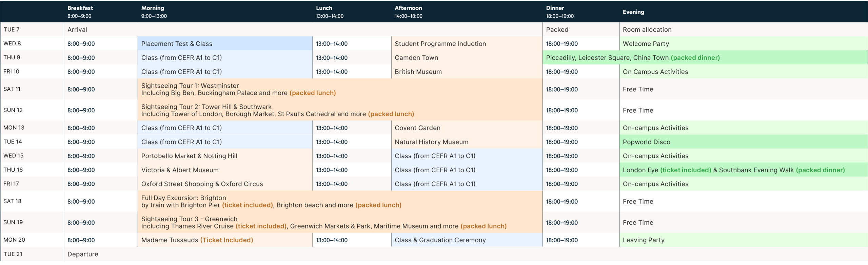Image resolution: width=868 pixels, height=265 pixels.
Task: Click the Placement Test & Class cell
Action: tap(177, 44)
